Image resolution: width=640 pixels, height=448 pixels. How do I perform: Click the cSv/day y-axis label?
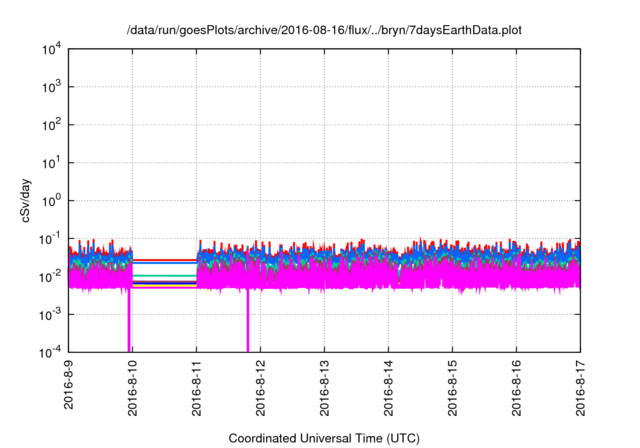(x=26, y=200)
